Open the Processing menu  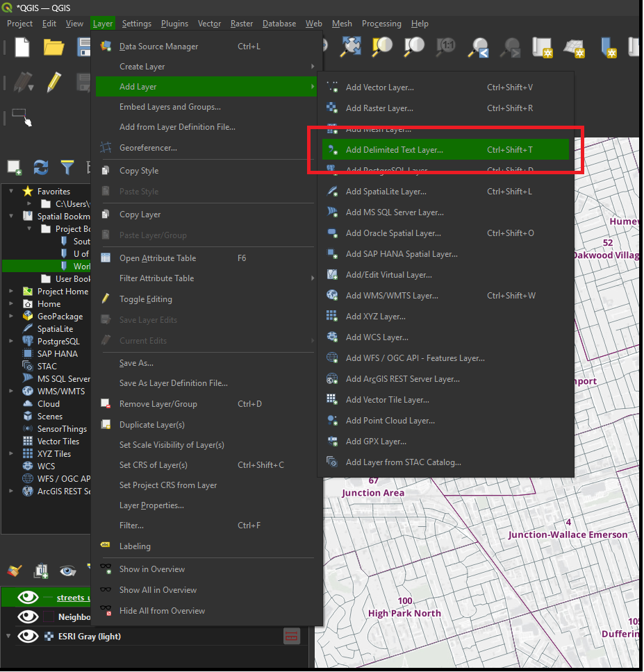point(381,24)
